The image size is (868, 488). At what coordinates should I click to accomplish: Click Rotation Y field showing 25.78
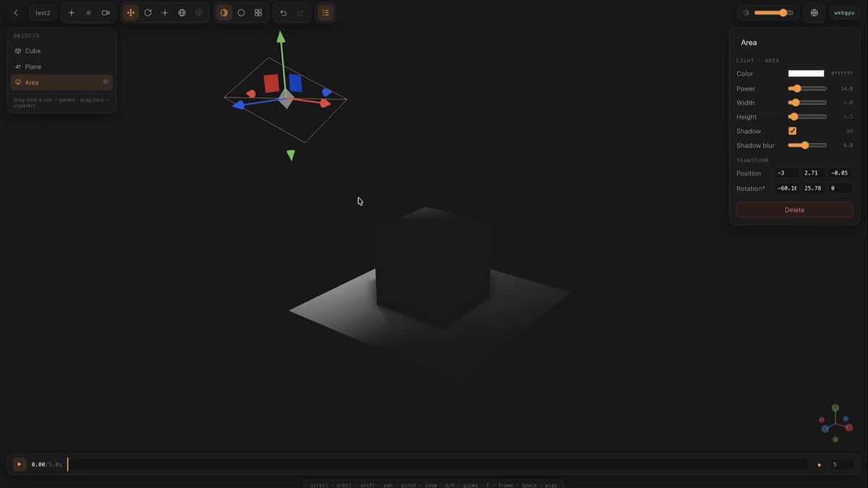[814, 188]
